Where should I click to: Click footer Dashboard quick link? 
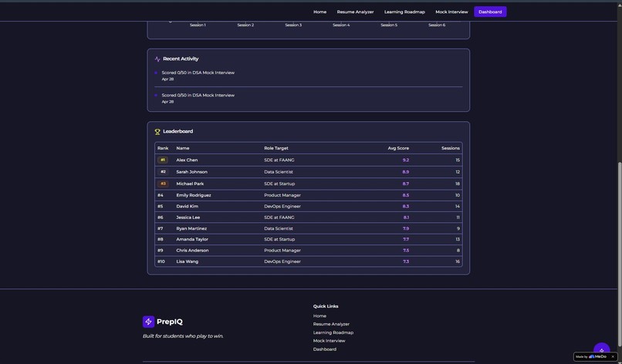[324, 349]
